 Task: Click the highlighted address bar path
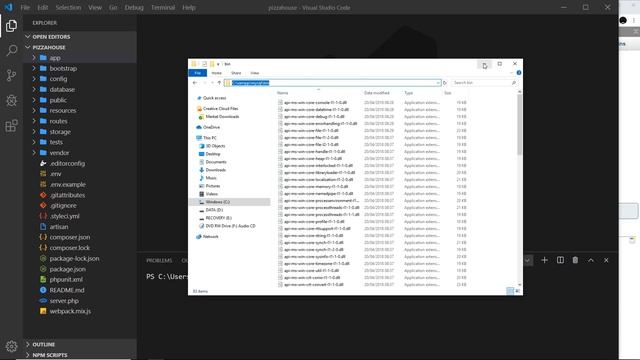click(x=251, y=83)
